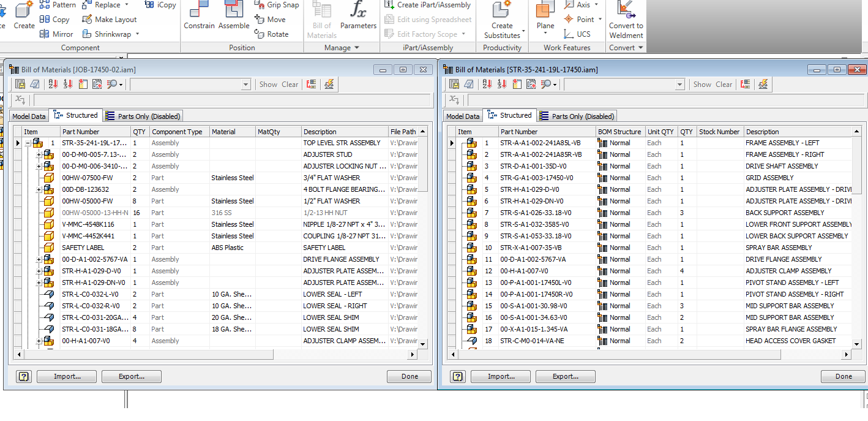Click the SPRAY BAR ASSEMBLY description cell
The width and height of the screenshot is (868, 421).
[x=798, y=248]
